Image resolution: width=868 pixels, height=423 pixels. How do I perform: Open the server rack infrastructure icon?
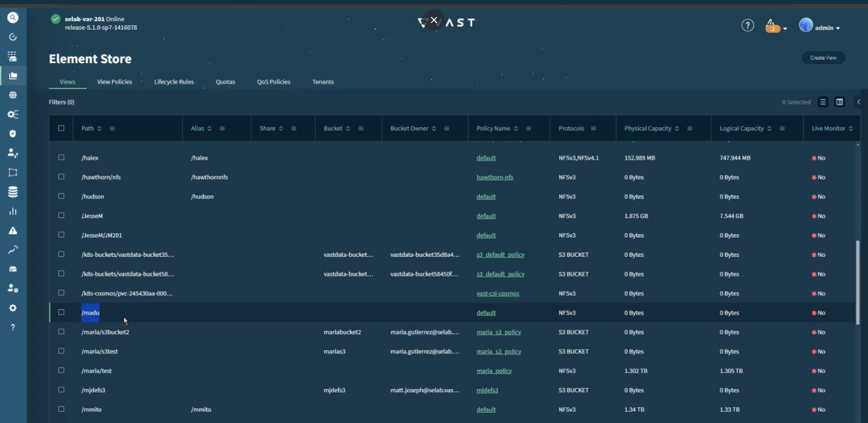tap(13, 56)
